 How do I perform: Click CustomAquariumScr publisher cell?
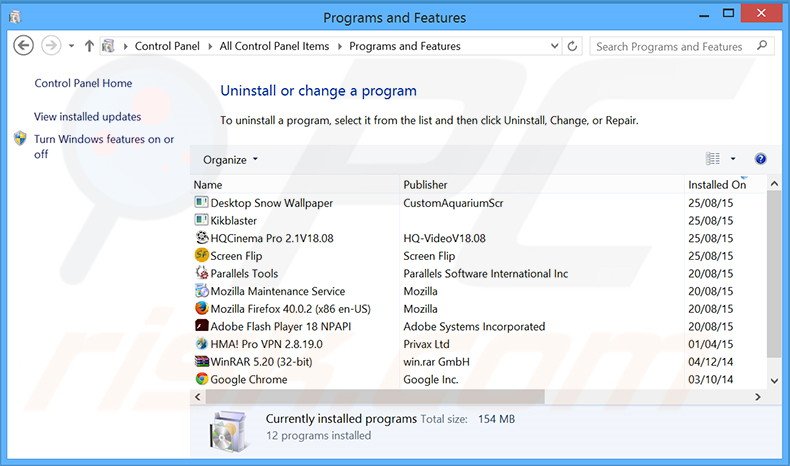click(x=453, y=203)
